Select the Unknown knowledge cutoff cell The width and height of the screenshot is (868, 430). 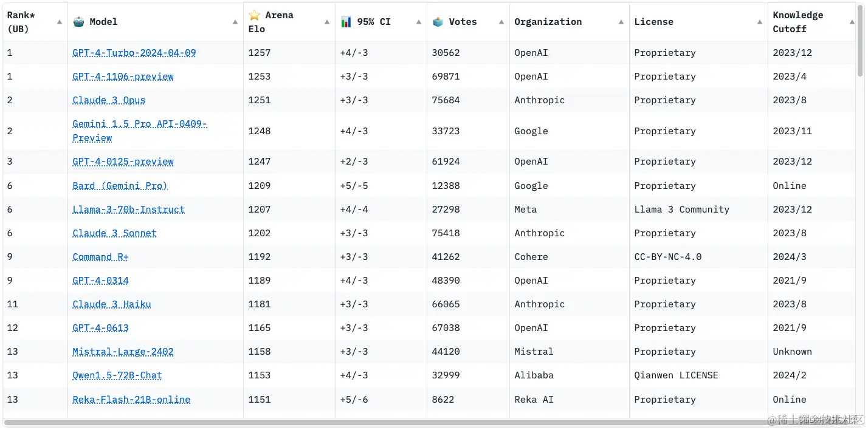pyautogui.click(x=793, y=352)
